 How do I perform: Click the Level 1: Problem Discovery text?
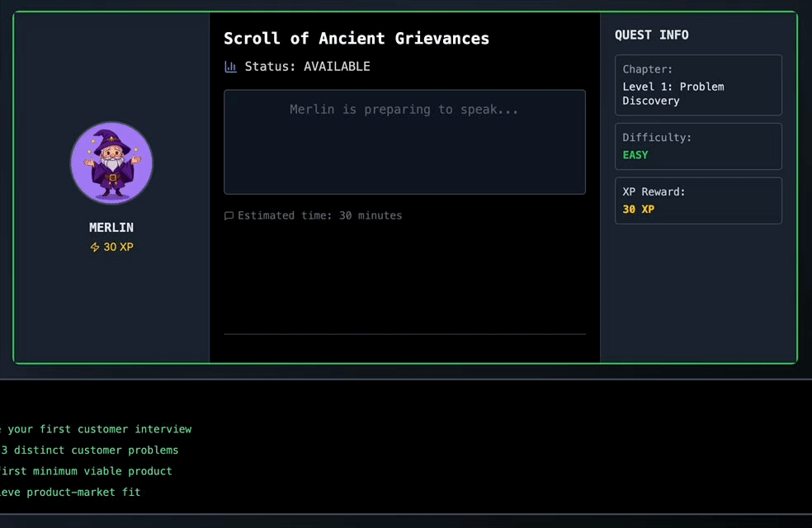tap(673, 94)
